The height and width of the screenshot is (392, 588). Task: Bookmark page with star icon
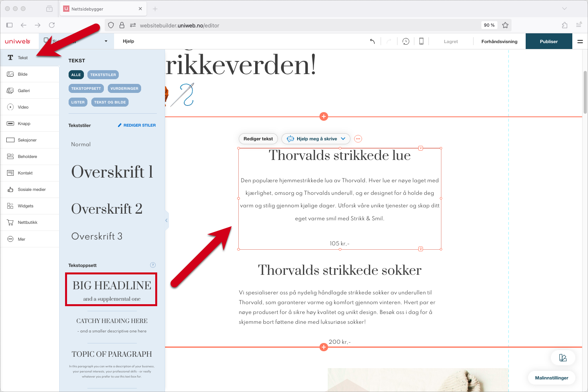[x=505, y=25]
